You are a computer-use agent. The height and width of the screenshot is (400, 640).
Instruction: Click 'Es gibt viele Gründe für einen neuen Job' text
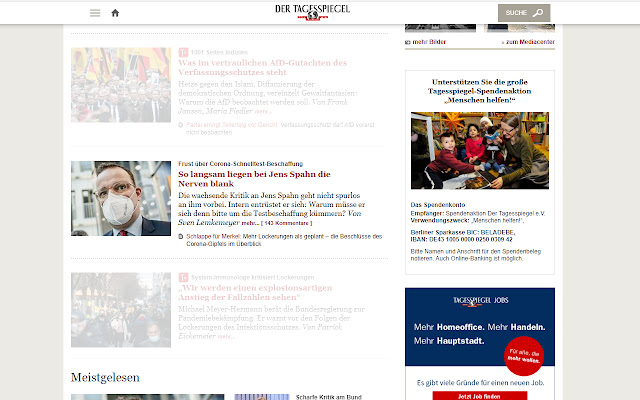point(480,383)
